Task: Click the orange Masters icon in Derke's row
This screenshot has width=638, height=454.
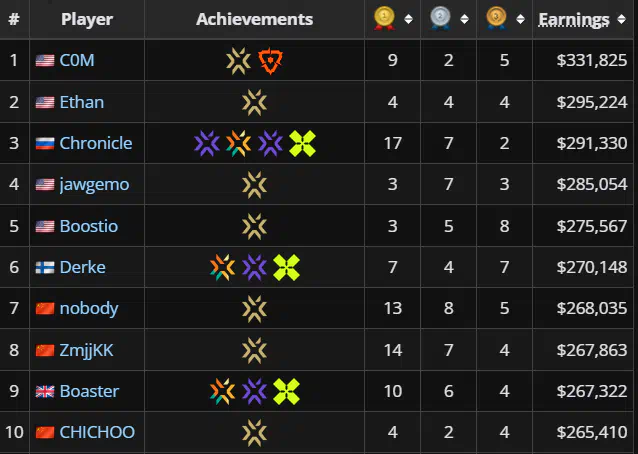Action: click(223, 267)
